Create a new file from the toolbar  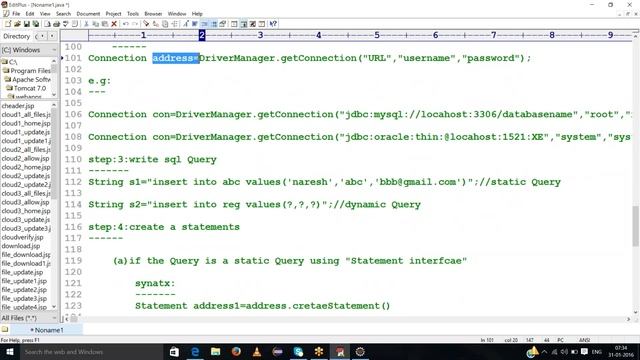[7, 24]
